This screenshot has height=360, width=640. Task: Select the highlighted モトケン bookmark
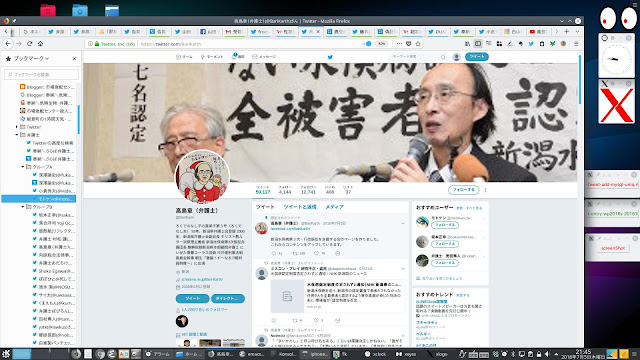[x=39, y=199]
